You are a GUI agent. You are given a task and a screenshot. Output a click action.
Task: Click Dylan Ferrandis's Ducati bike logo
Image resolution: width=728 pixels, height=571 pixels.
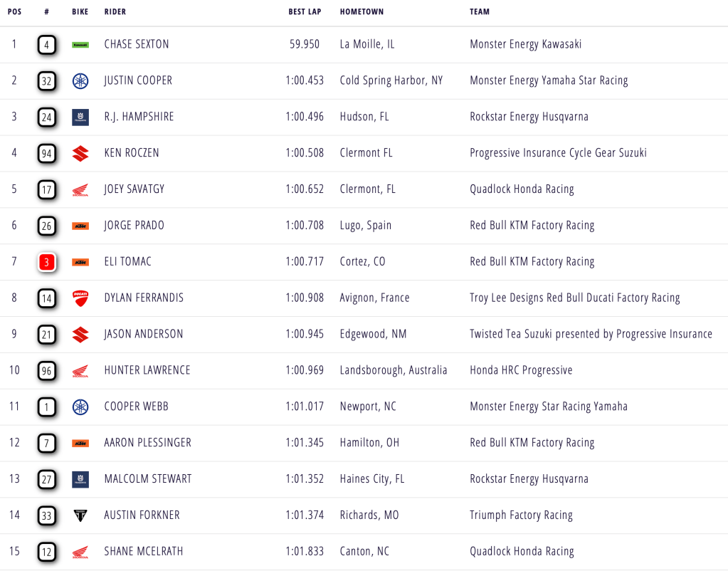80,298
